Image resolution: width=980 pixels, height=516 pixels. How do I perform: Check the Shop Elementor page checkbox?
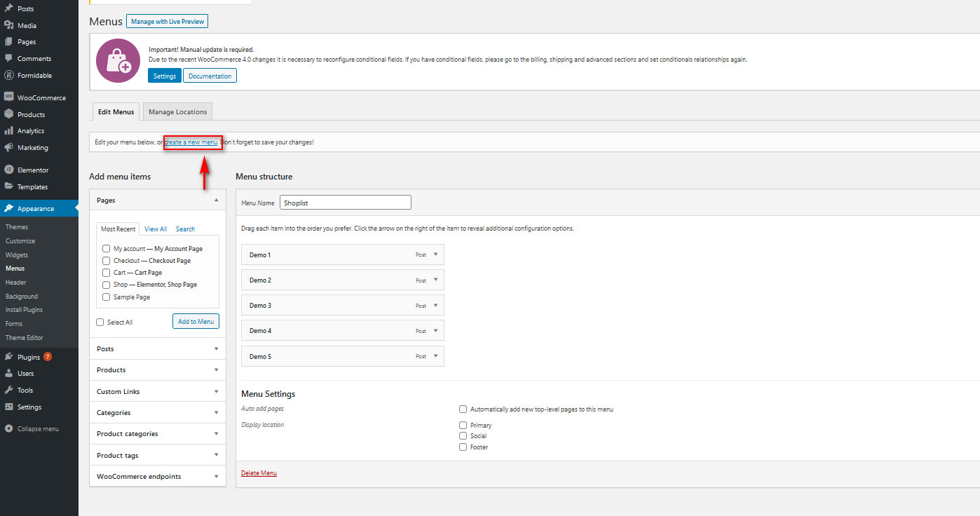(106, 285)
